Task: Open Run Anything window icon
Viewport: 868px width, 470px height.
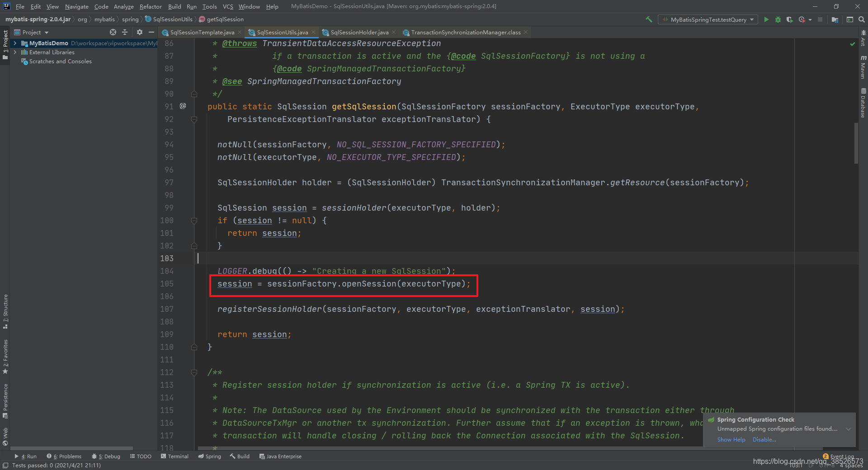Action: (x=850, y=19)
